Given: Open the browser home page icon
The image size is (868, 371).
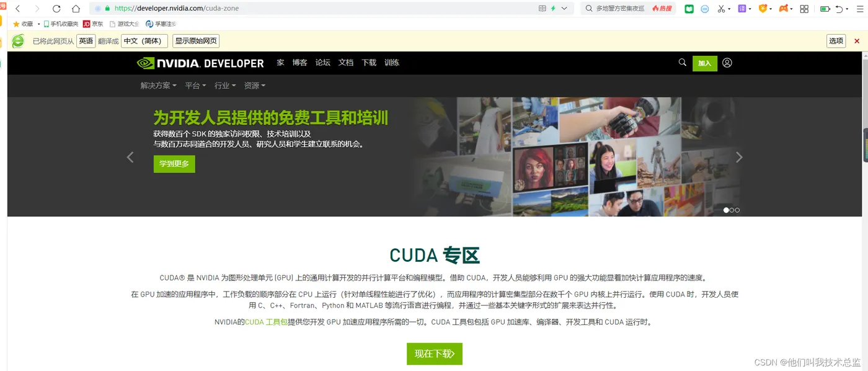Looking at the screenshot, I should pyautogui.click(x=76, y=9).
